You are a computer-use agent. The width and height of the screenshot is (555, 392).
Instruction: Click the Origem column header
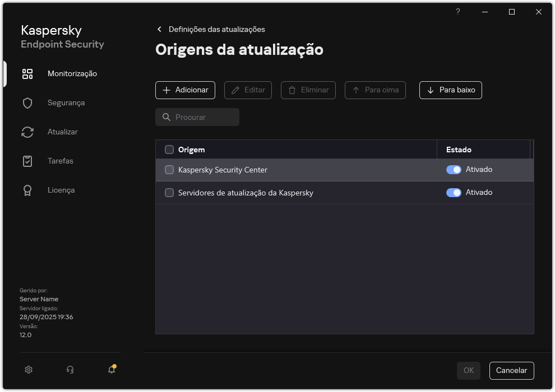(x=193, y=150)
